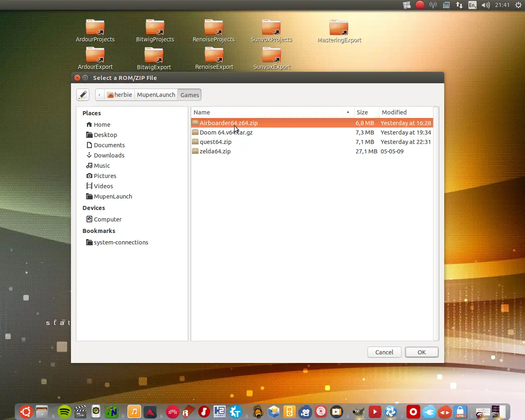
Task: Choose quest64.zip in the file list
Action: tap(215, 142)
